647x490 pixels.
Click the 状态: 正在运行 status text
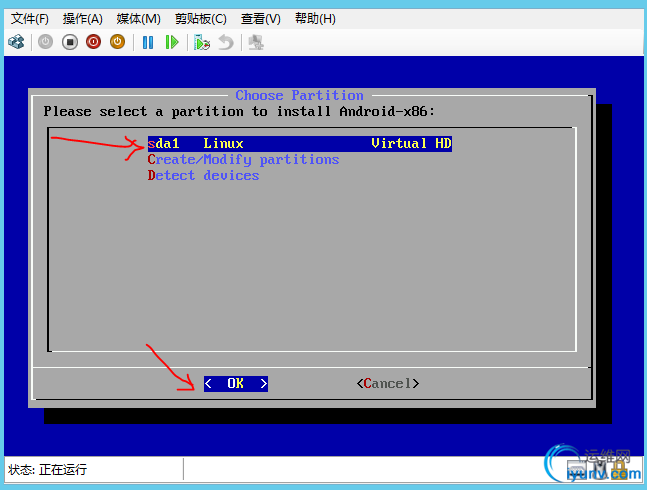coord(47,469)
